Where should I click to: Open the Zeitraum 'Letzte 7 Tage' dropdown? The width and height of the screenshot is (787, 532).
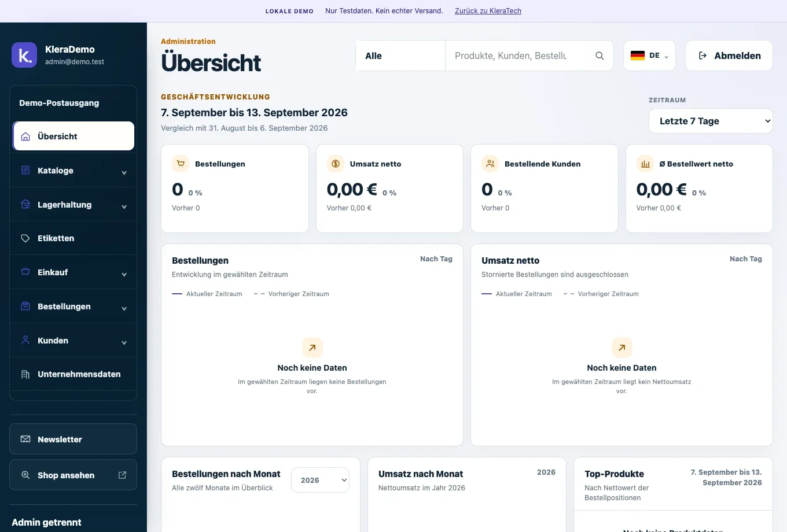point(711,121)
